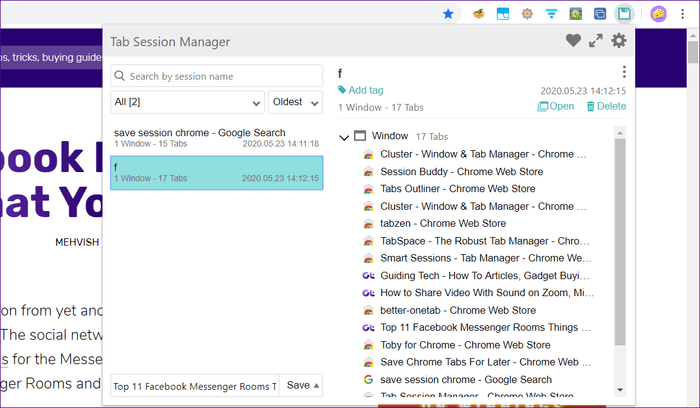Click the Save button
The height and width of the screenshot is (408, 700).
298,385
